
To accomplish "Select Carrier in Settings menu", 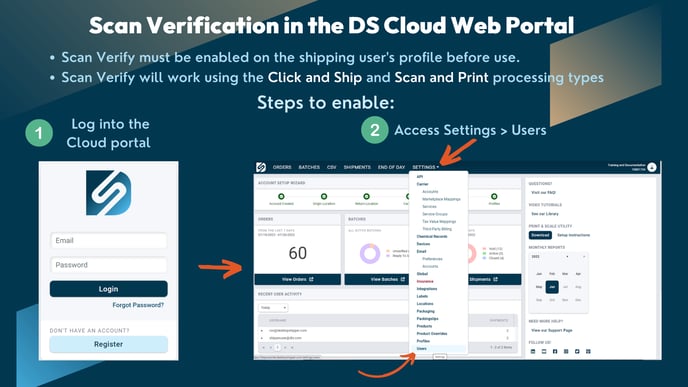I will tap(423, 184).
